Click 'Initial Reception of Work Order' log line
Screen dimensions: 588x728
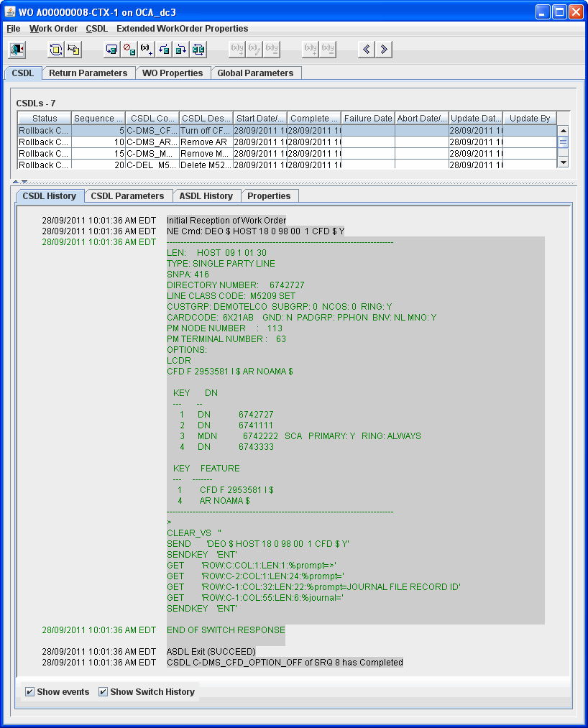(226, 221)
